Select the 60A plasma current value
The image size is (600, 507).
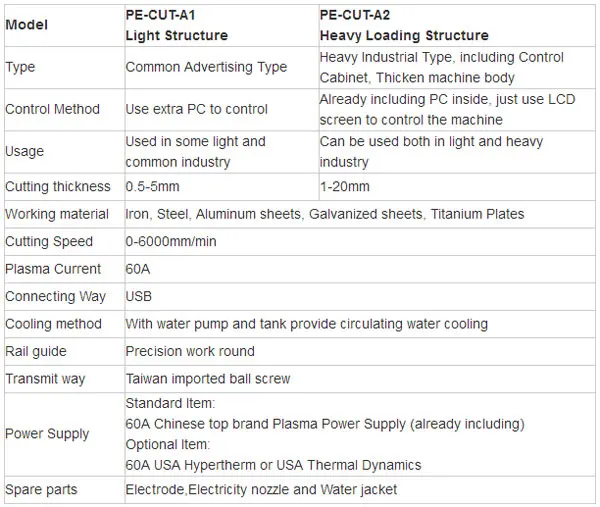(x=138, y=269)
